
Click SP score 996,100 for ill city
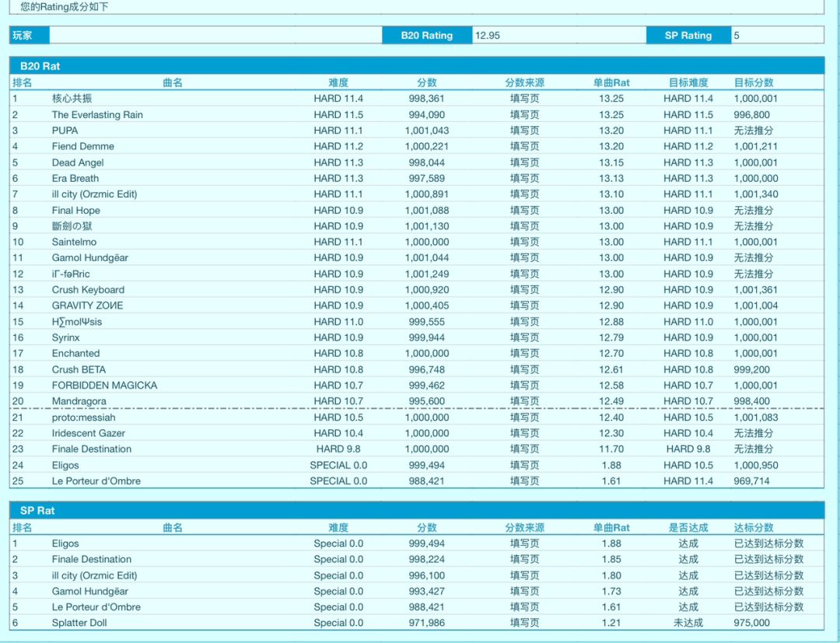point(426,575)
